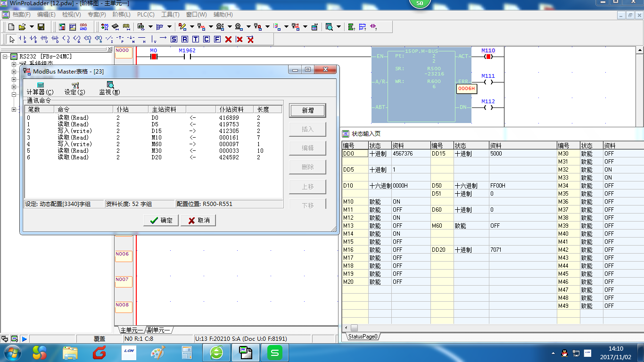
Task: Click the New file icon in toolbar
Action: (x=11, y=27)
